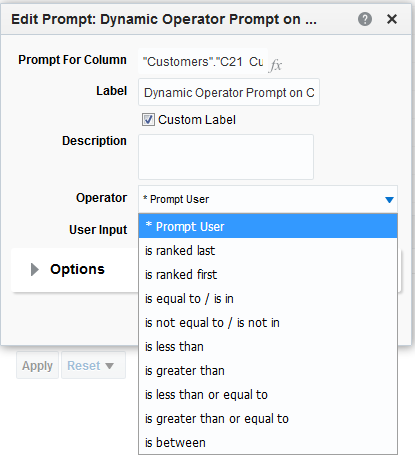Pick "is greater than" operator
This screenshot has width=415, height=461.
268,370
